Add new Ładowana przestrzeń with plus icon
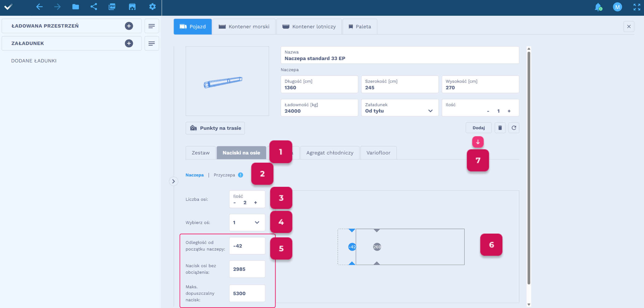The height and width of the screenshot is (308, 644). point(129,26)
